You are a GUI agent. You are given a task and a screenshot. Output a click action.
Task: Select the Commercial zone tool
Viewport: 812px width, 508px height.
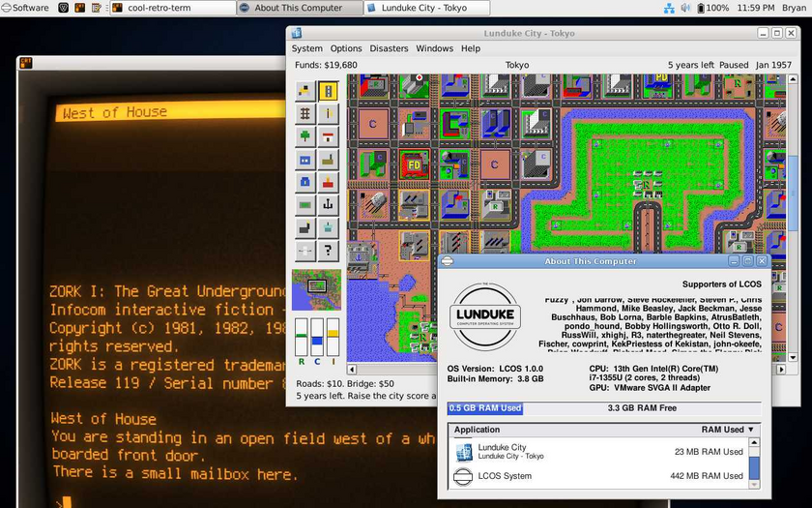305,159
